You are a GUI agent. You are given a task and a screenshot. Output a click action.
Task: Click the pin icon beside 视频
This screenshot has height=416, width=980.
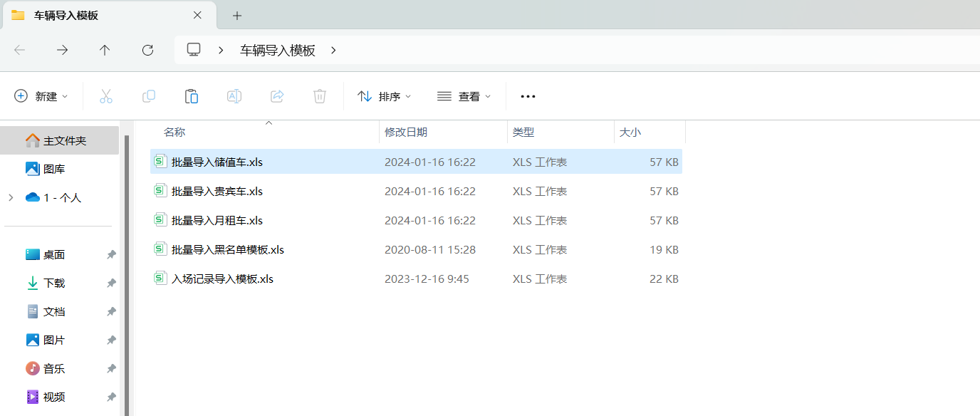[111, 397]
